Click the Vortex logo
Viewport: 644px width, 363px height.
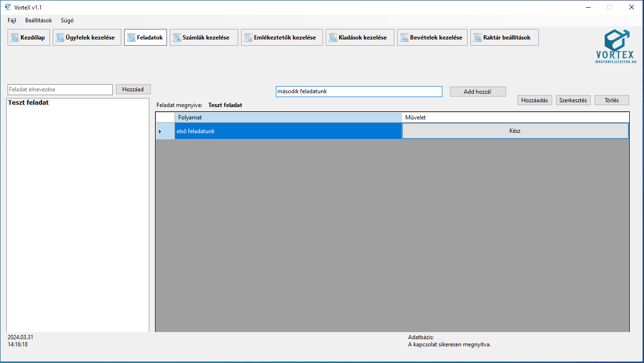coord(616,46)
